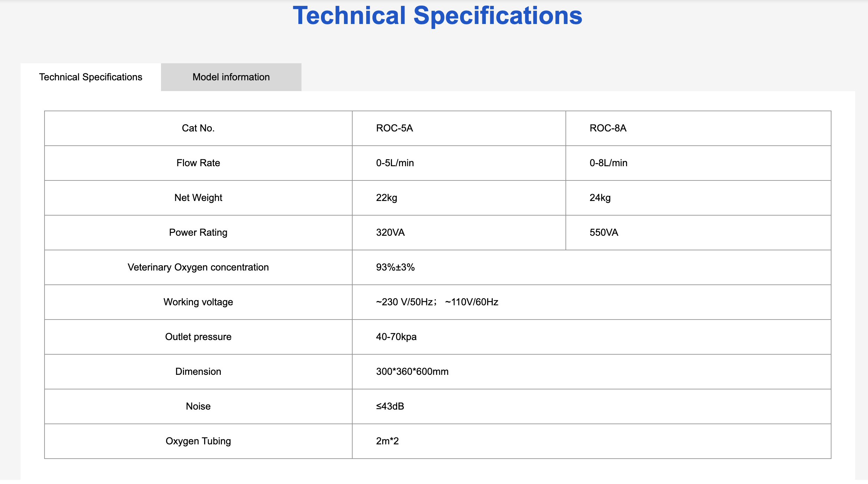Click the Technical Specifications page heading
Image resolution: width=868 pixels, height=484 pixels.
coord(437,16)
